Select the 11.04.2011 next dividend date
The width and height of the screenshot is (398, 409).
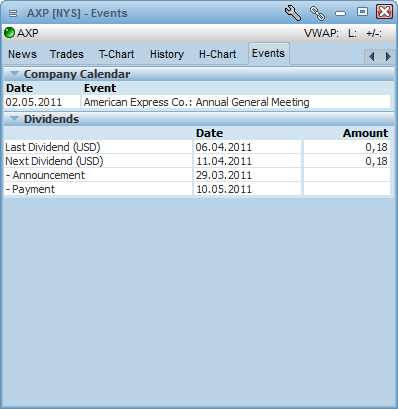[x=247, y=161]
